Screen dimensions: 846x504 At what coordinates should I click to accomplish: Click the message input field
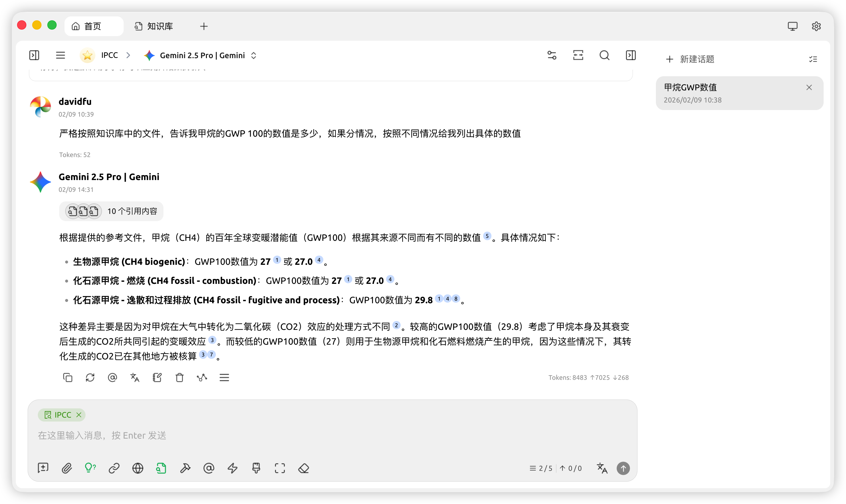pyautogui.click(x=306, y=435)
